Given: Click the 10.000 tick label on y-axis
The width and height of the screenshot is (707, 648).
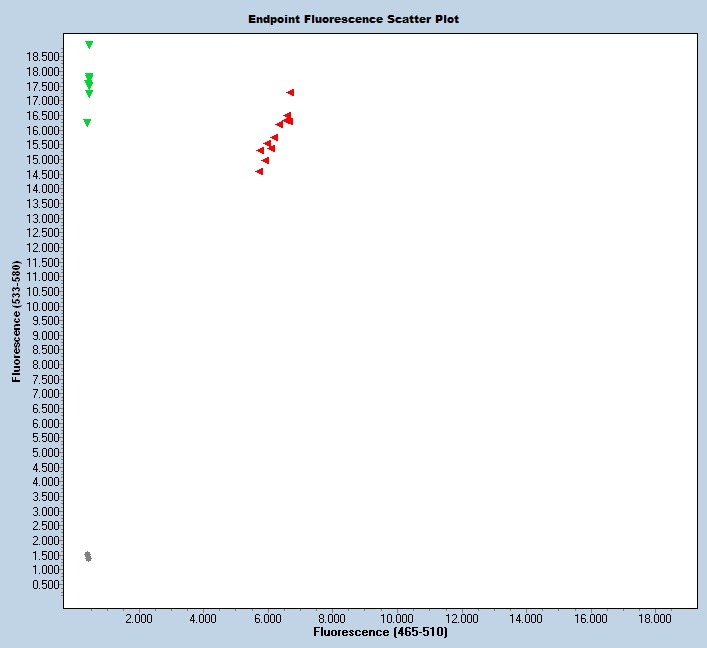Looking at the screenshot, I should (x=47, y=306).
